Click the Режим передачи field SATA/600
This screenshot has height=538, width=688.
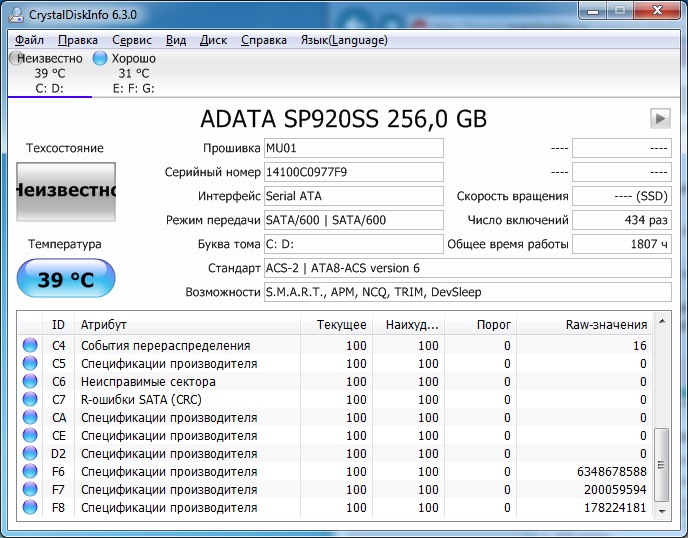354,220
